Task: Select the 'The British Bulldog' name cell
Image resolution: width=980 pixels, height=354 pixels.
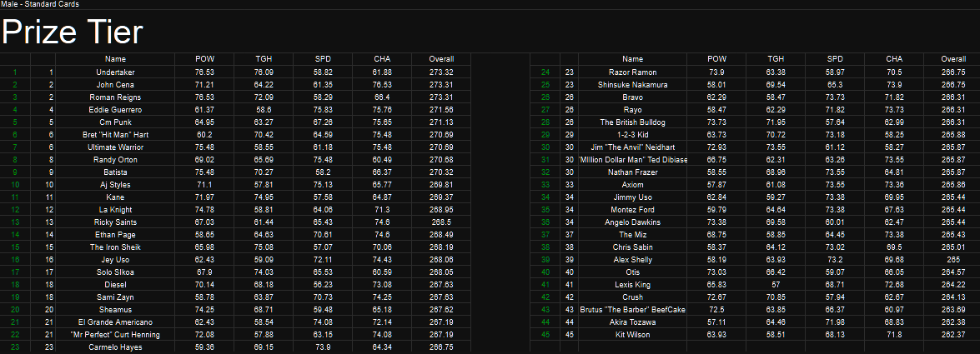Action: (x=632, y=122)
